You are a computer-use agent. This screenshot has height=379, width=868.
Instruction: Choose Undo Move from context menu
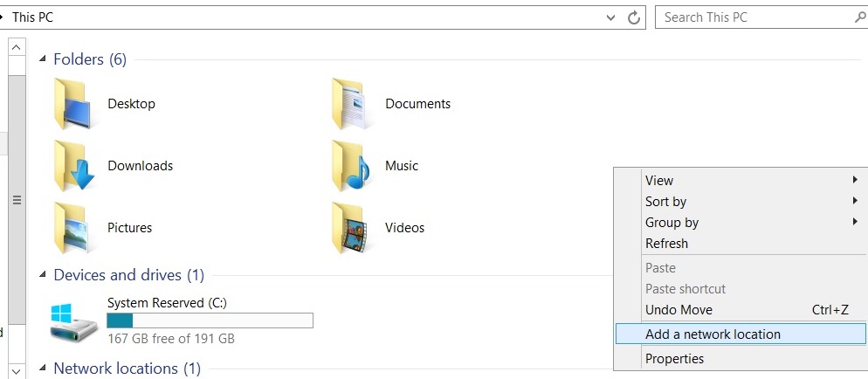point(741,310)
